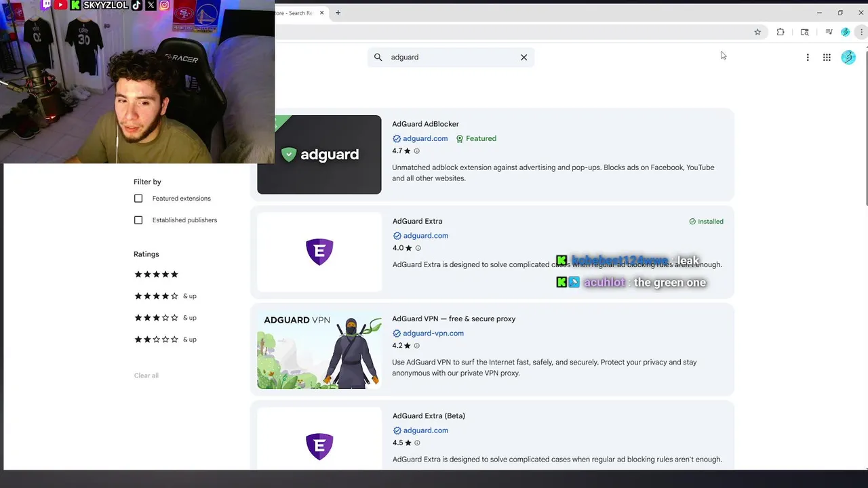
Task: Open the AdGuard Extra listing title
Action: tap(417, 221)
